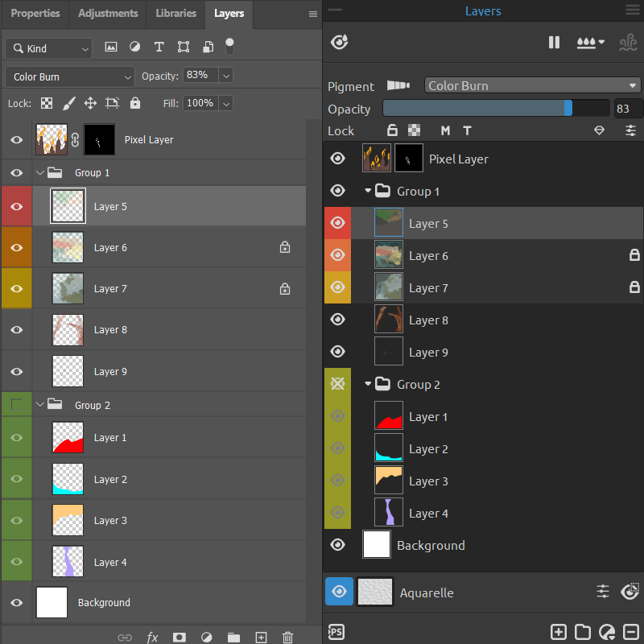The height and width of the screenshot is (644, 644).
Task: Open the Color Burn blend mode dropdown
Action: 68,76
